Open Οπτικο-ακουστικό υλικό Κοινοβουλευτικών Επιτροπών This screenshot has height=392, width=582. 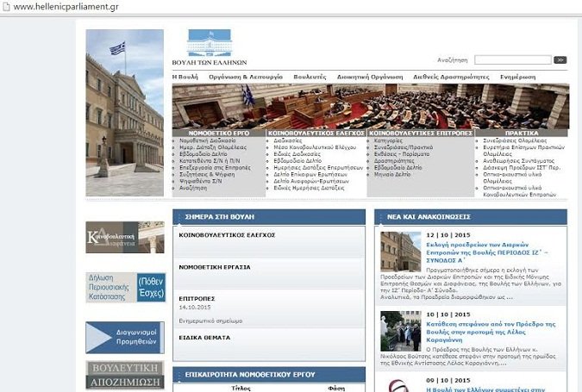[520, 191]
